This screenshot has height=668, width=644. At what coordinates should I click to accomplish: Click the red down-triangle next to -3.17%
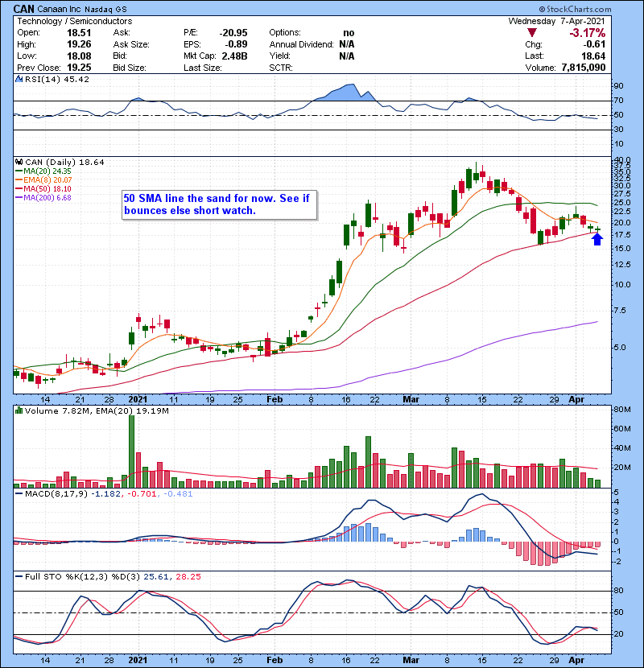click(531, 33)
